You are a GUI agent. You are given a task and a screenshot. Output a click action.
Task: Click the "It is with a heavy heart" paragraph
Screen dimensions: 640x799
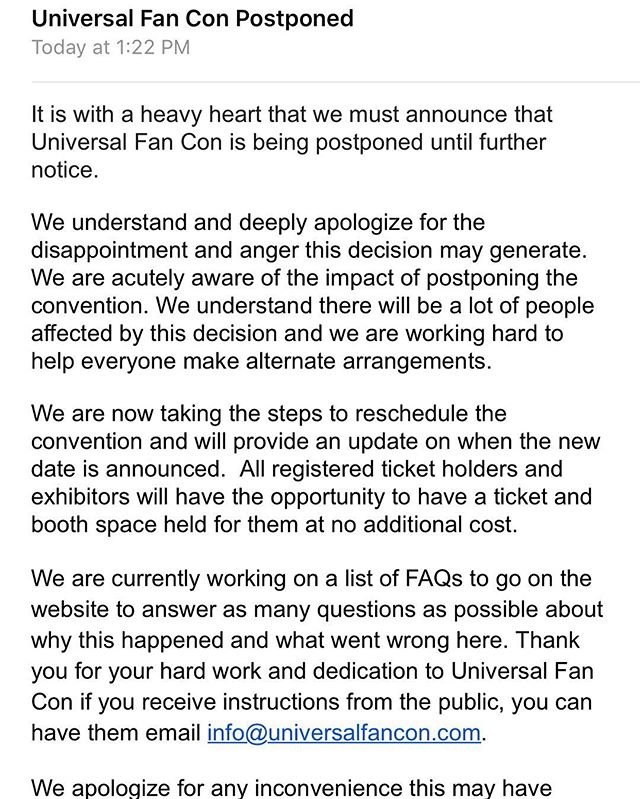(290, 143)
